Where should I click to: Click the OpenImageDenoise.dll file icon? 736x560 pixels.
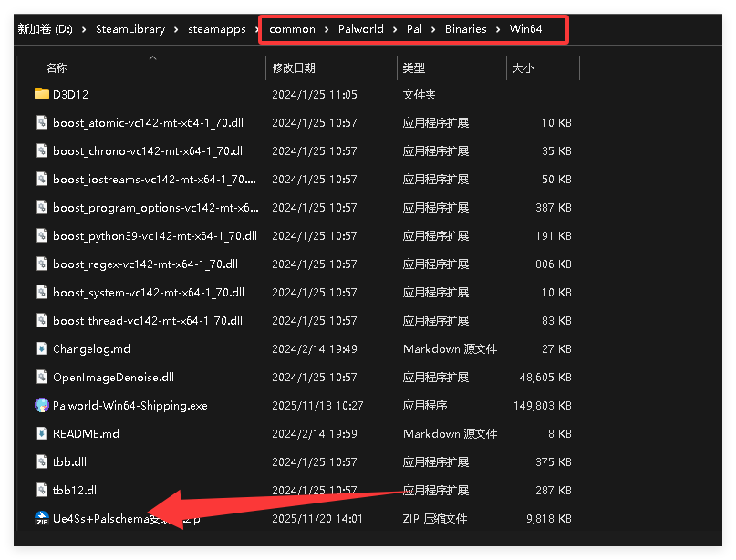(41, 377)
